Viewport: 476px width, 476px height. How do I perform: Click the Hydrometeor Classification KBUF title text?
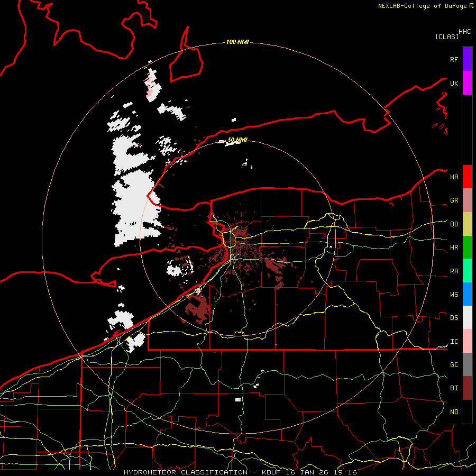pos(240,472)
